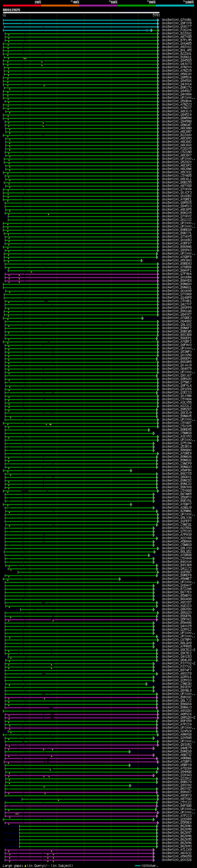
Task: Select label UniRef100_Q94HQ6
Action: 176,772
